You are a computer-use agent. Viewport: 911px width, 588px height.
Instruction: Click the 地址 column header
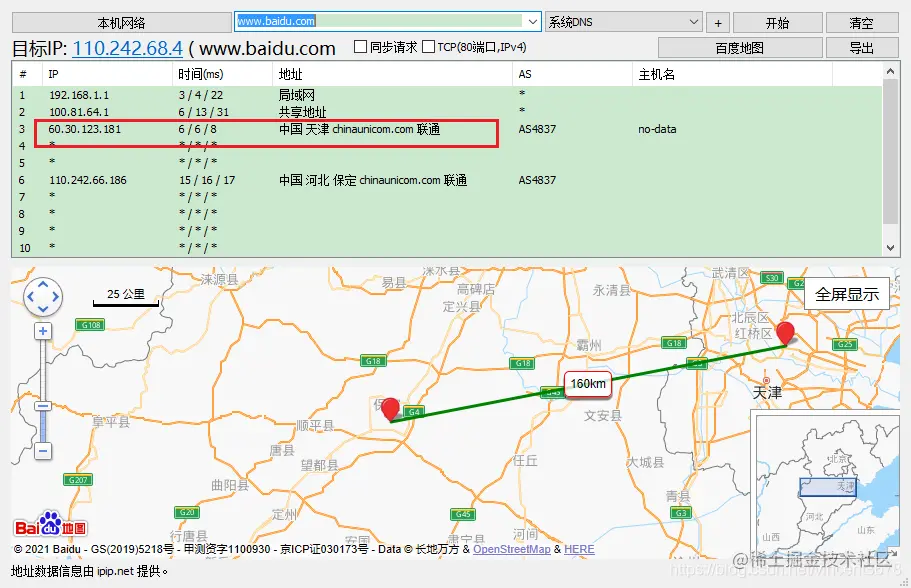392,74
